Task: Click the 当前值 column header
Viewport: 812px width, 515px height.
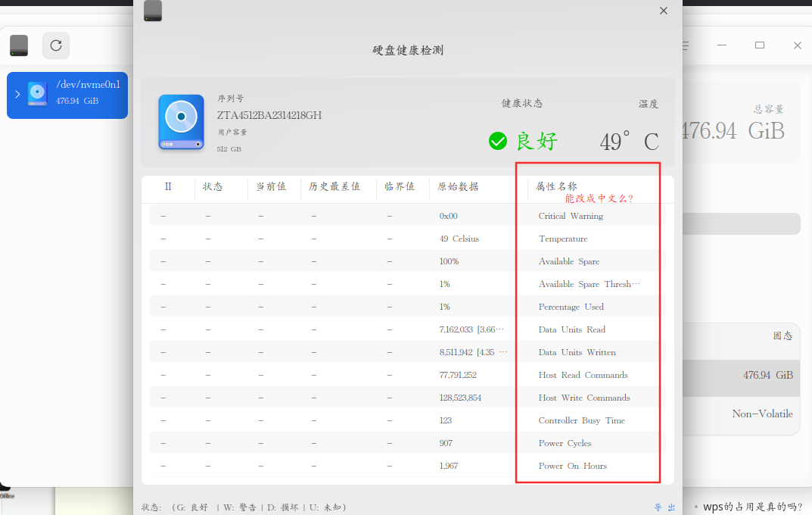Action: tap(271, 186)
